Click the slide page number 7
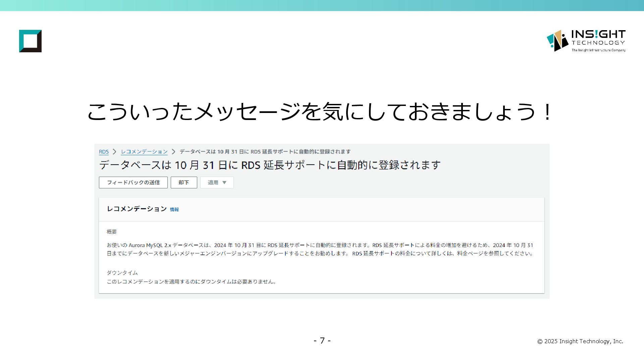 coord(322,341)
